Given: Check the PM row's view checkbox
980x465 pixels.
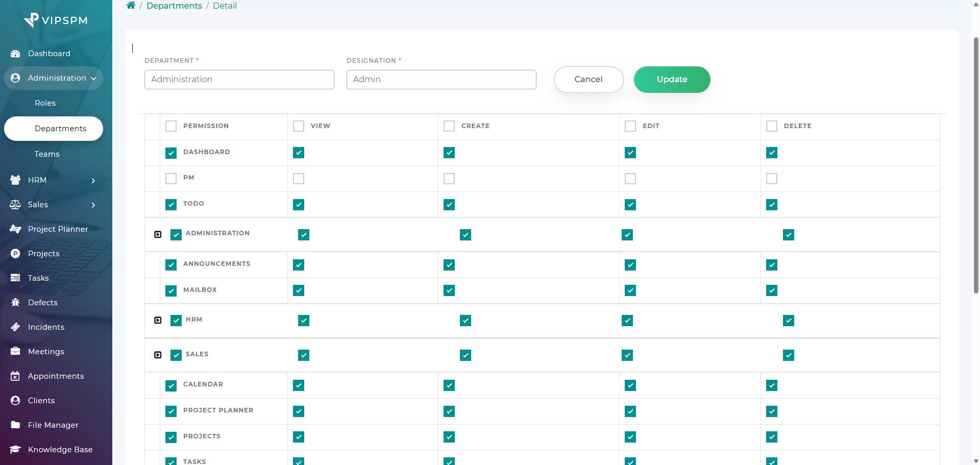Looking at the screenshot, I should (299, 179).
